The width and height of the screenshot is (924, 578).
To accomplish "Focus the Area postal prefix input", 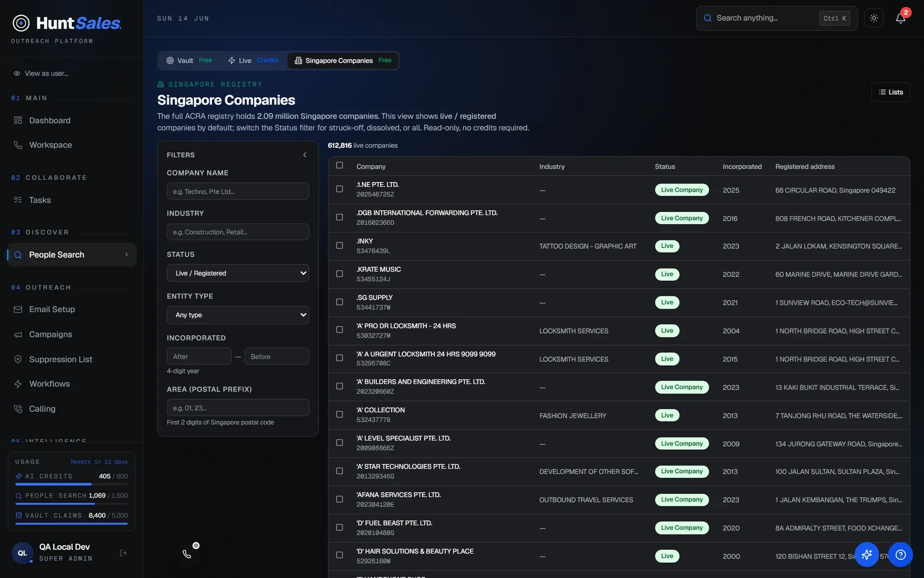I will click(x=238, y=408).
